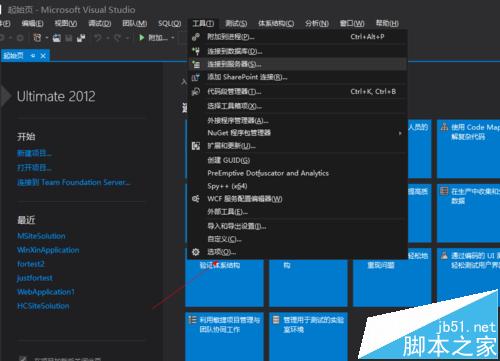Click the 新建项目... link

point(34,153)
